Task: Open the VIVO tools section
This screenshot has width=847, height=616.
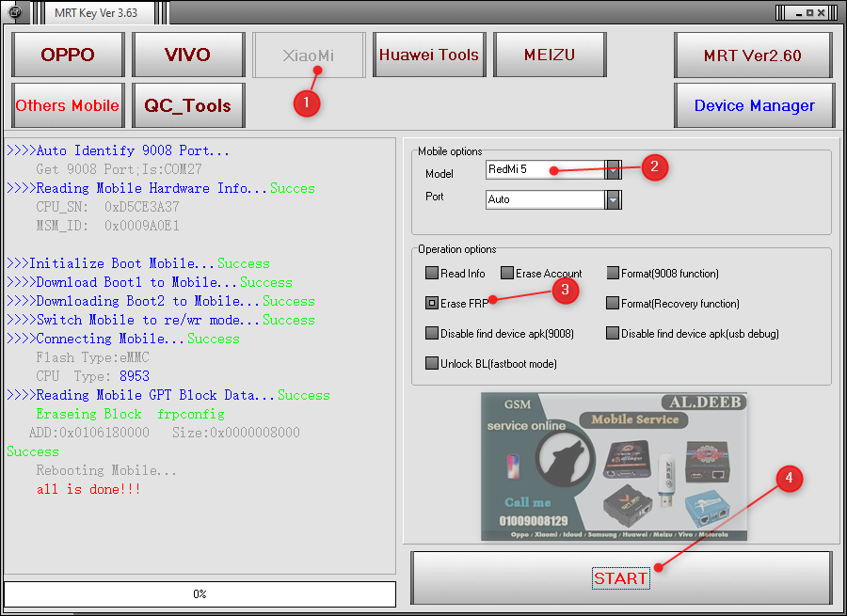Action: [188, 55]
